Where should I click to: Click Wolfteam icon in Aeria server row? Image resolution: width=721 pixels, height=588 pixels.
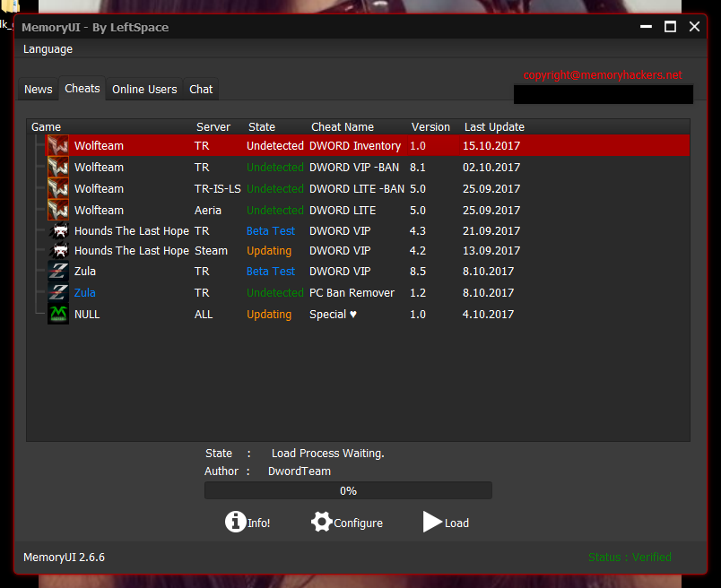[58, 210]
